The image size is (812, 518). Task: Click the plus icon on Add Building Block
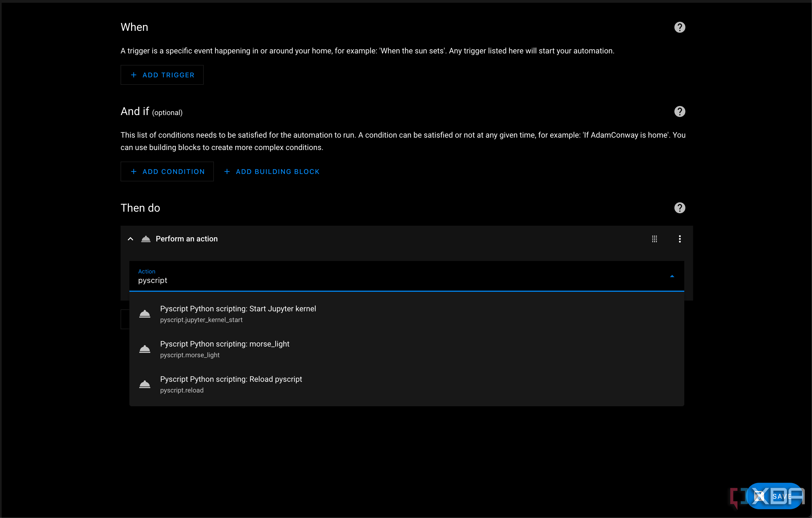coord(227,171)
